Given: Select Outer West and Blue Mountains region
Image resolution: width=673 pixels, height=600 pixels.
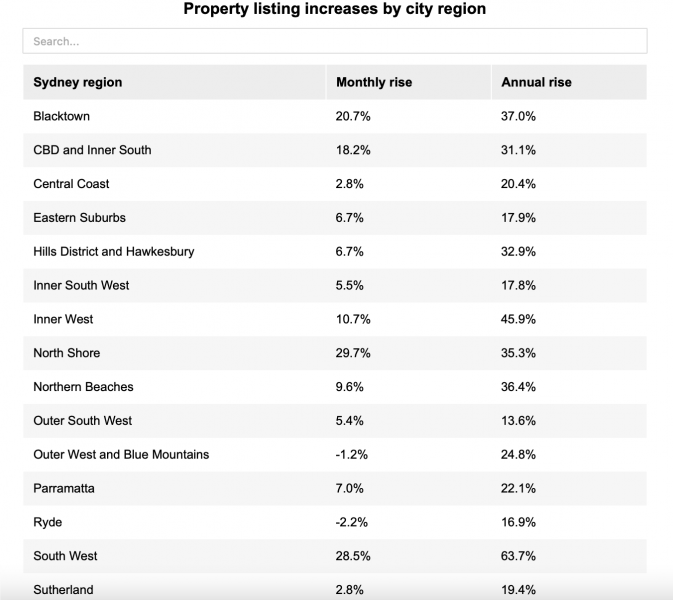Looking at the screenshot, I should pyautogui.click(x=121, y=455).
